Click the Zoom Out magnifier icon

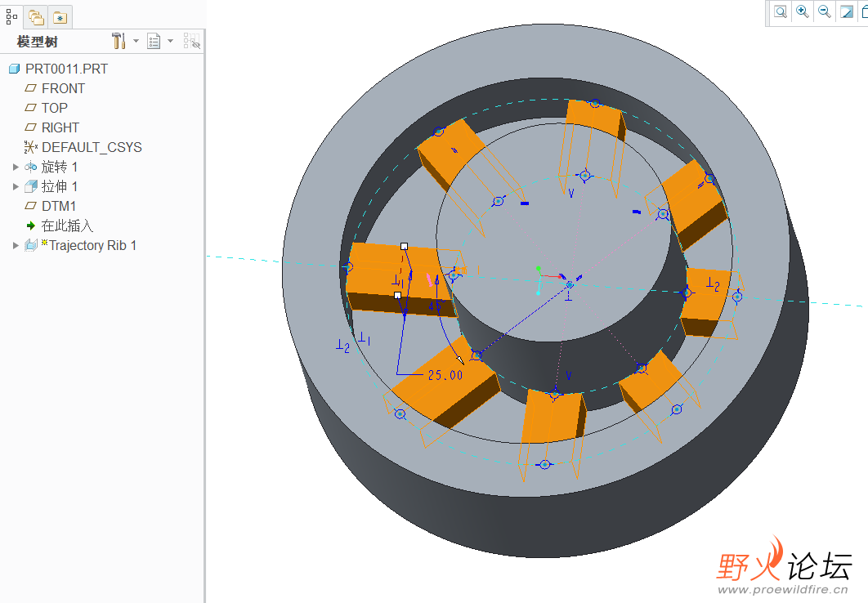point(825,11)
